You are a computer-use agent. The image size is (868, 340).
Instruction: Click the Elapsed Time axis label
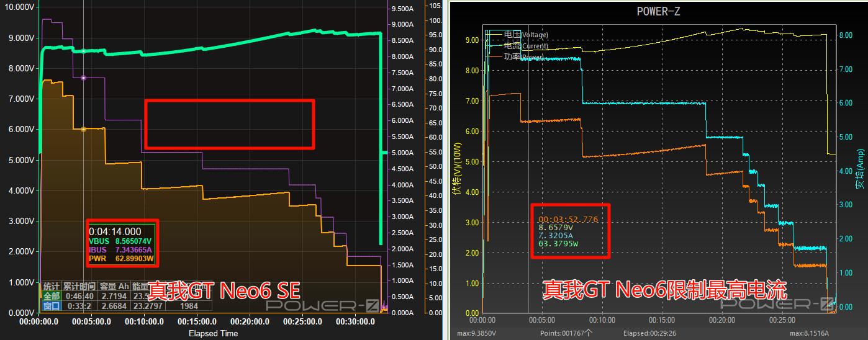[x=213, y=333]
